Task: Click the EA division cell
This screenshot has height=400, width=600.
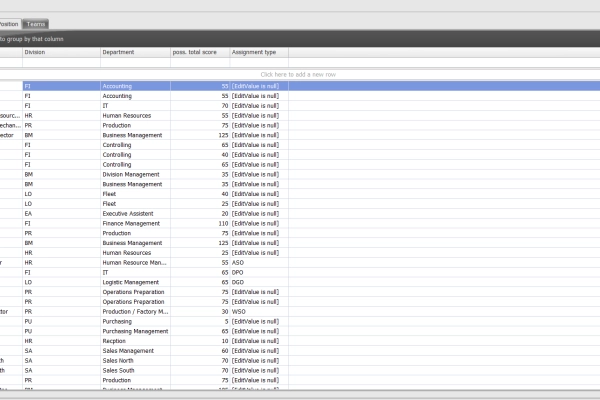Action: (x=61, y=214)
